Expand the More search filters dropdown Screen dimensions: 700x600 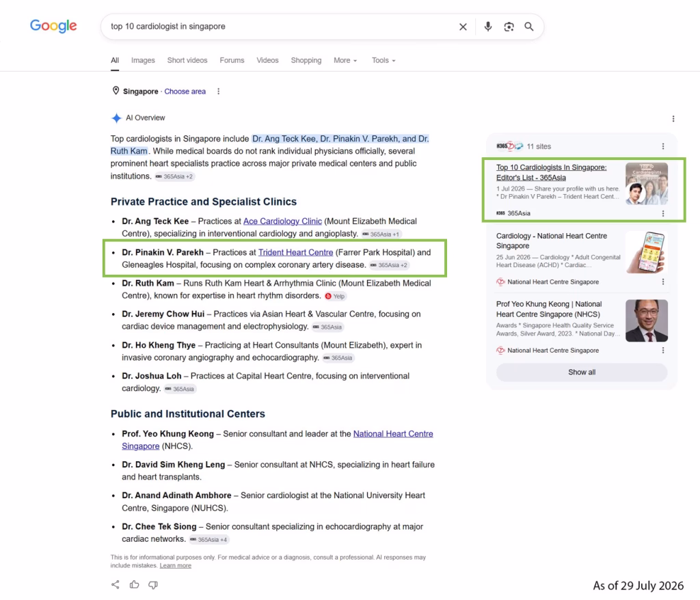pos(345,60)
